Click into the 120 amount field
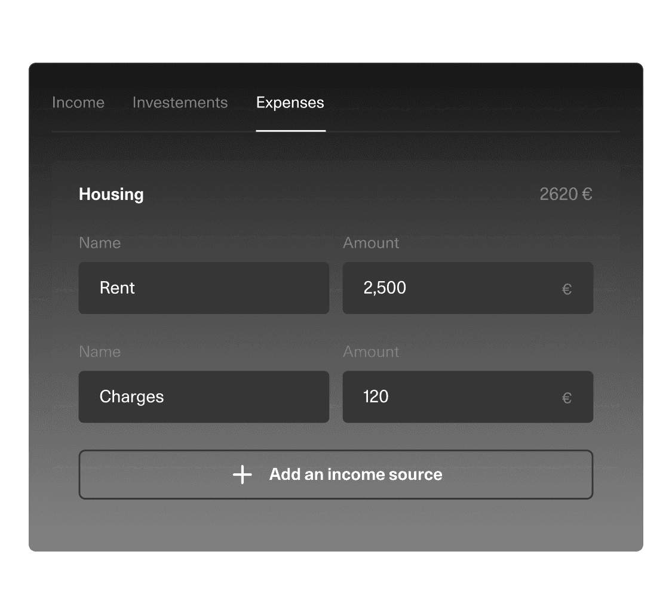Screen dimensions: 672x616 [468, 397]
